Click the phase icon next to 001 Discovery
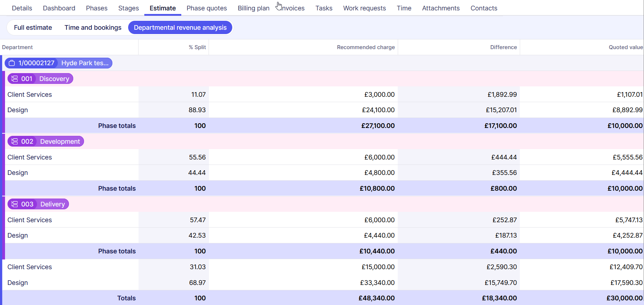The image size is (644, 305). (x=15, y=79)
